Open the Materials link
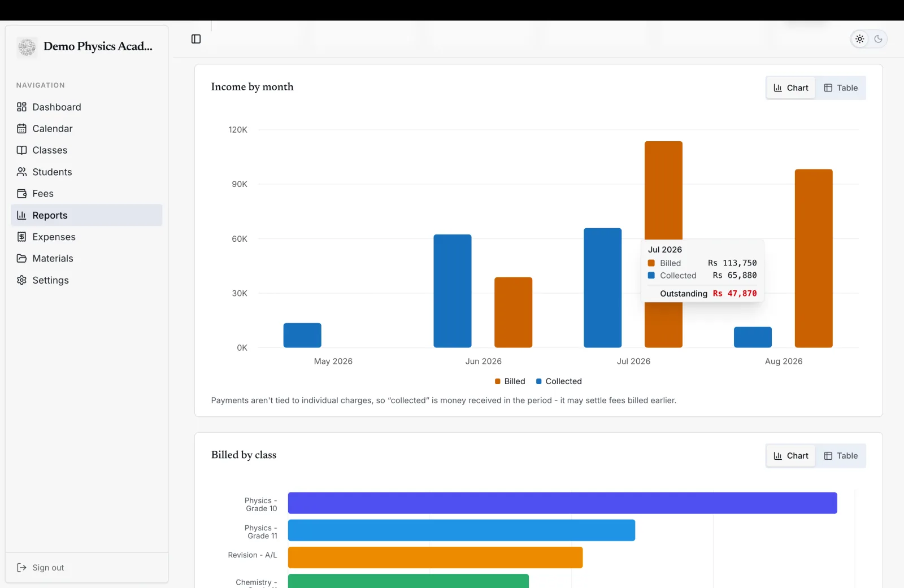The height and width of the screenshot is (588, 904). click(x=86, y=258)
